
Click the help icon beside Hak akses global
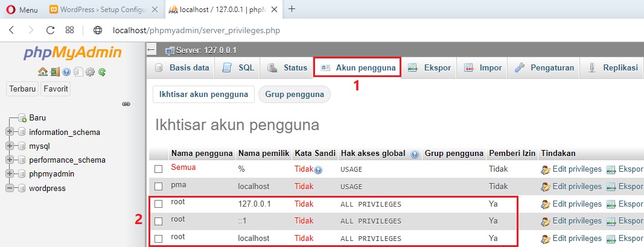pos(415,154)
